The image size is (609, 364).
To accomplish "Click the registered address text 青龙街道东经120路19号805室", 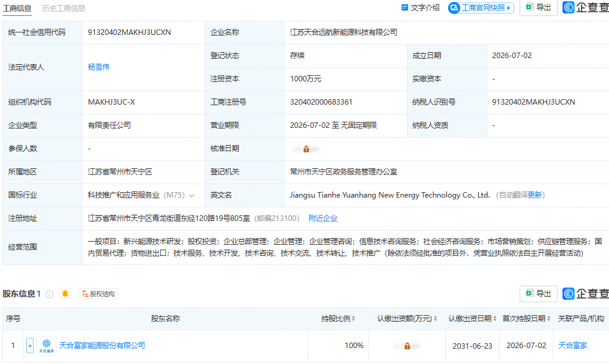I will tap(201, 218).
